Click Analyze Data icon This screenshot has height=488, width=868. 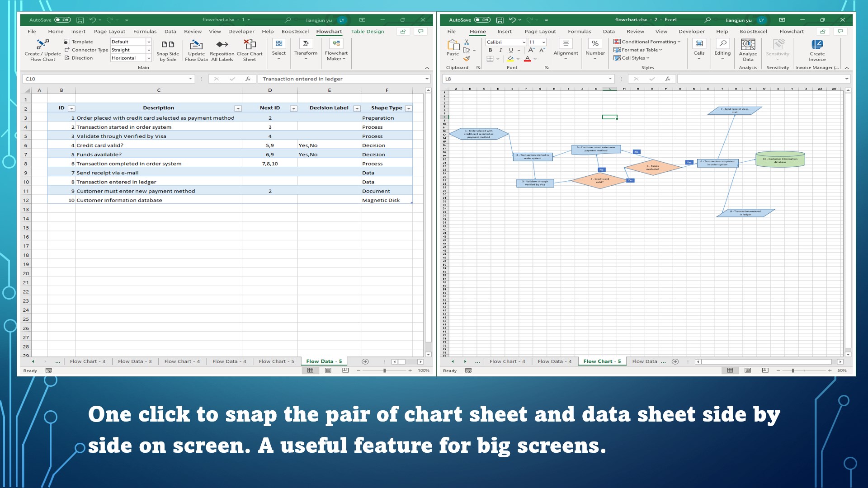pos(748,45)
